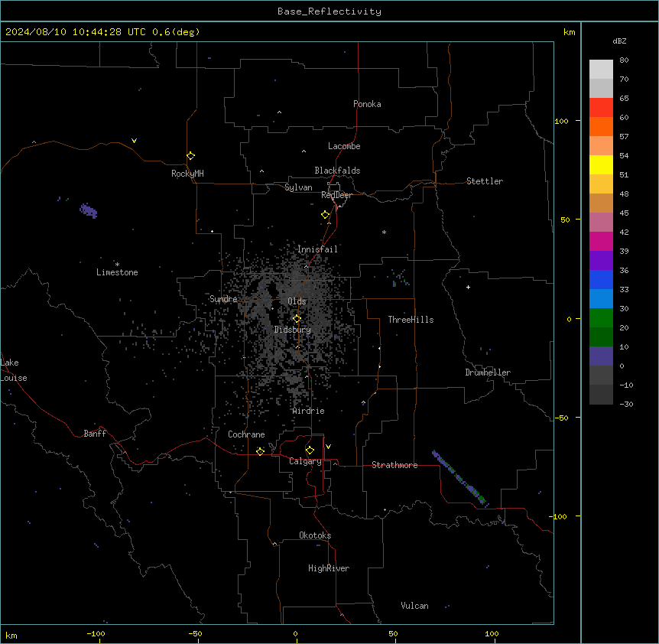This screenshot has width=659, height=644.
Task: Click the Okotoks city label
Action: click(x=315, y=535)
